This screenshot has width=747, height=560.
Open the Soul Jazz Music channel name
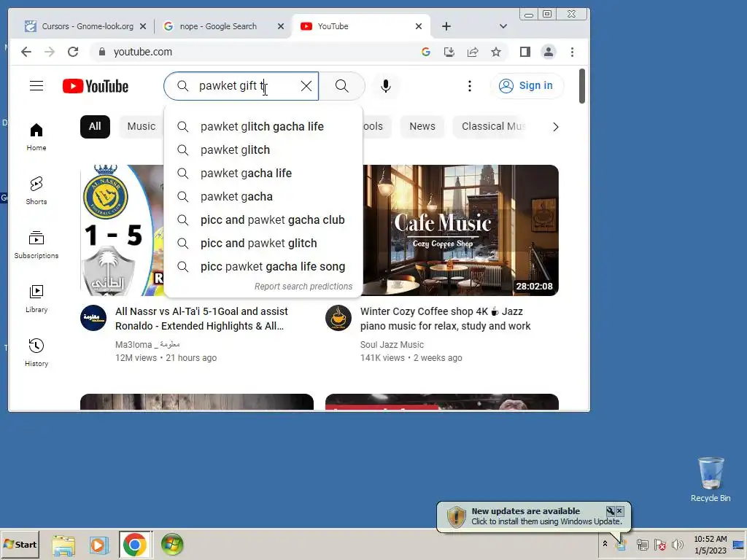click(x=392, y=344)
